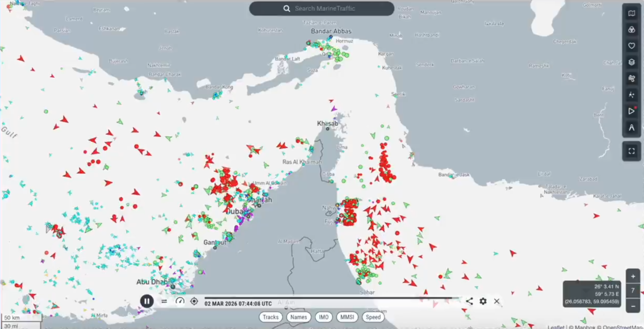Click the connected-nodes route icon in sidebar

[x=632, y=95]
